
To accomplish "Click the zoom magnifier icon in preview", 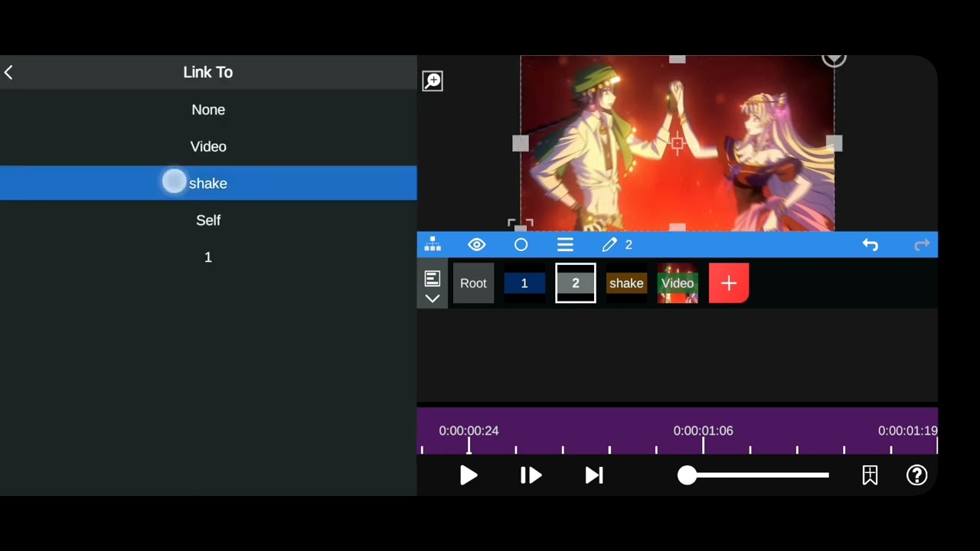I will pyautogui.click(x=433, y=81).
